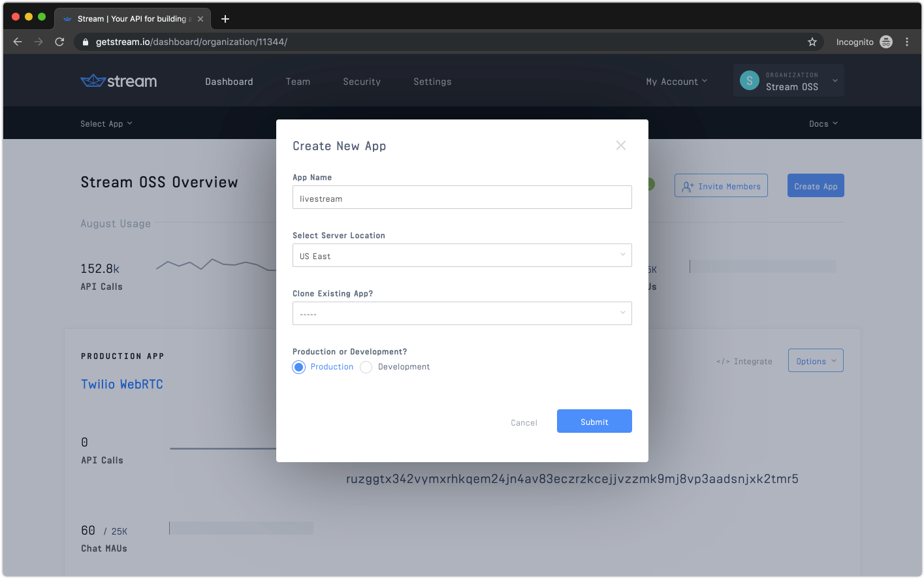The image size is (924, 579).
Task: Reload the page with refresh icon
Action: pos(59,42)
